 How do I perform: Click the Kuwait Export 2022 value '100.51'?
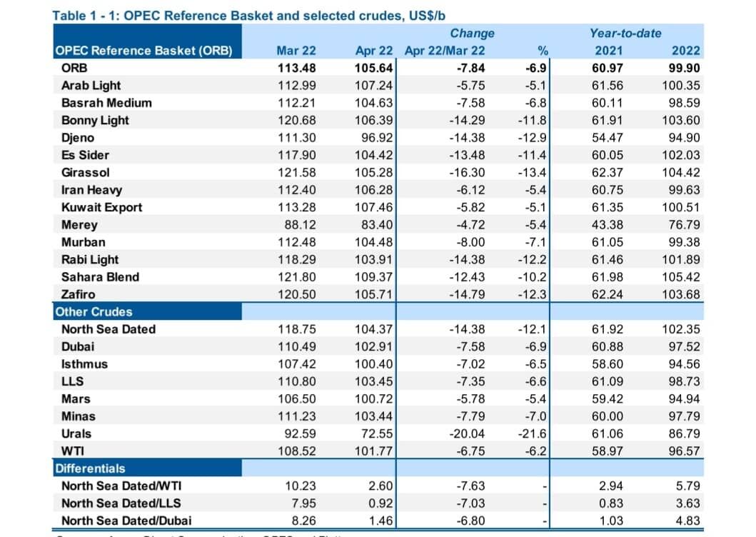pos(681,207)
